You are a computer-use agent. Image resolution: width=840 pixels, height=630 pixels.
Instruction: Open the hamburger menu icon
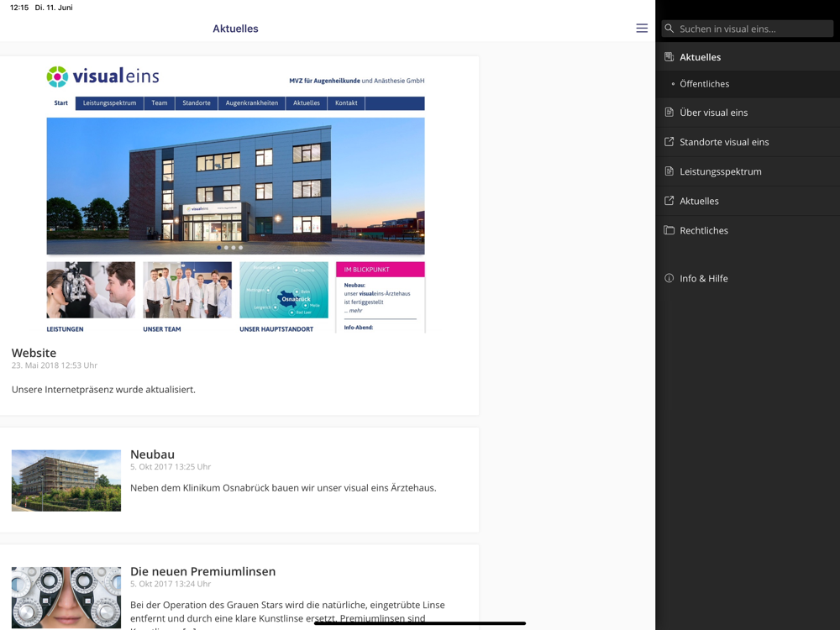(642, 29)
